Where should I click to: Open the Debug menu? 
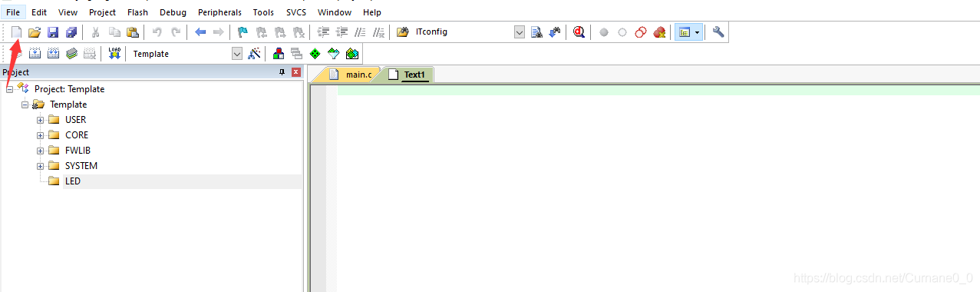pos(173,12)
